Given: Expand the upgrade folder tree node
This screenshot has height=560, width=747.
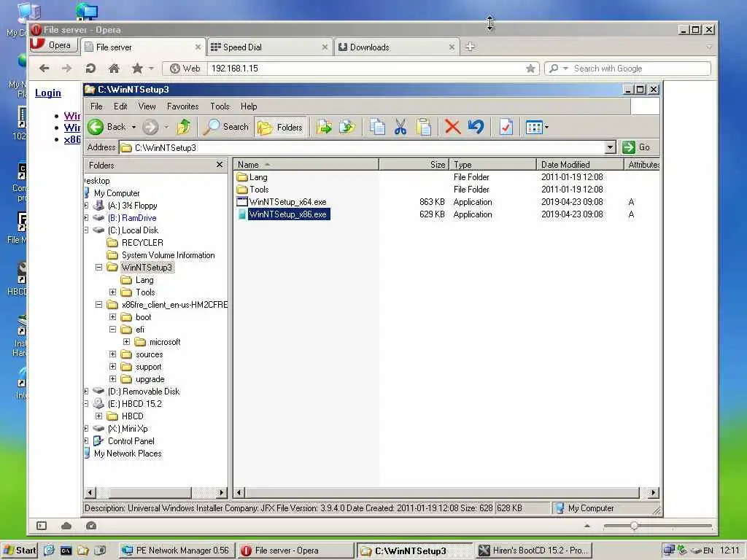Looking at the screenshot, I should pos(112,379).
